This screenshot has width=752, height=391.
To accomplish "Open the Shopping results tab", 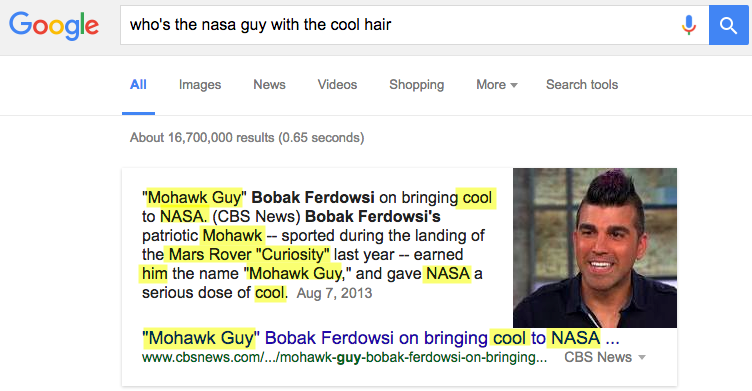I will coord(417,85).
